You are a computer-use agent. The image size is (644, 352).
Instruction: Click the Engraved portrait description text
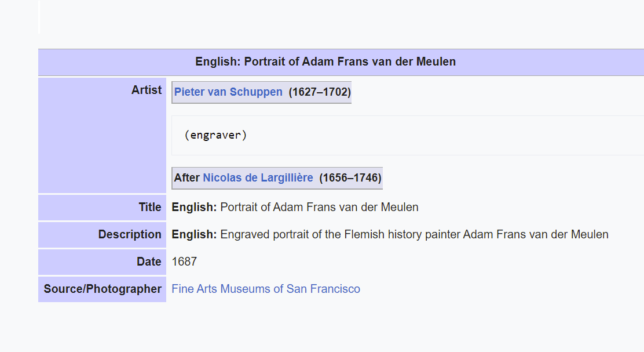tap(415, 234)
